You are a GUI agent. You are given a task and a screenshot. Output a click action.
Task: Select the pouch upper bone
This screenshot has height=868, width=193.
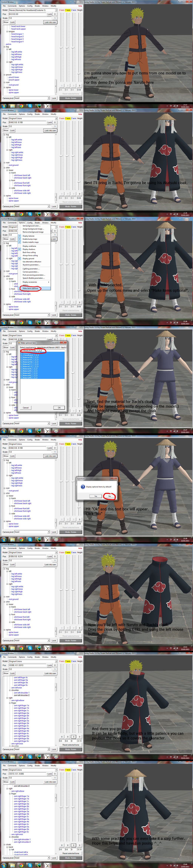14,80
